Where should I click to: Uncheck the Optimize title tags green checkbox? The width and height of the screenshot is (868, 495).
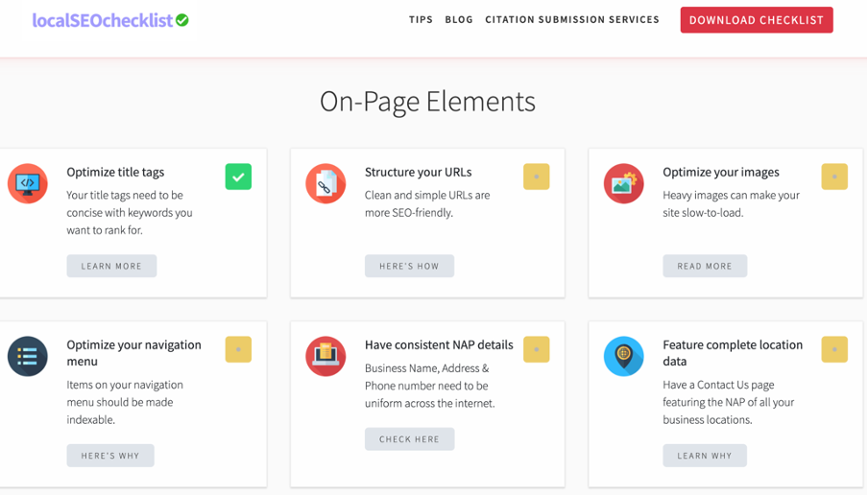tap(238, 177)
